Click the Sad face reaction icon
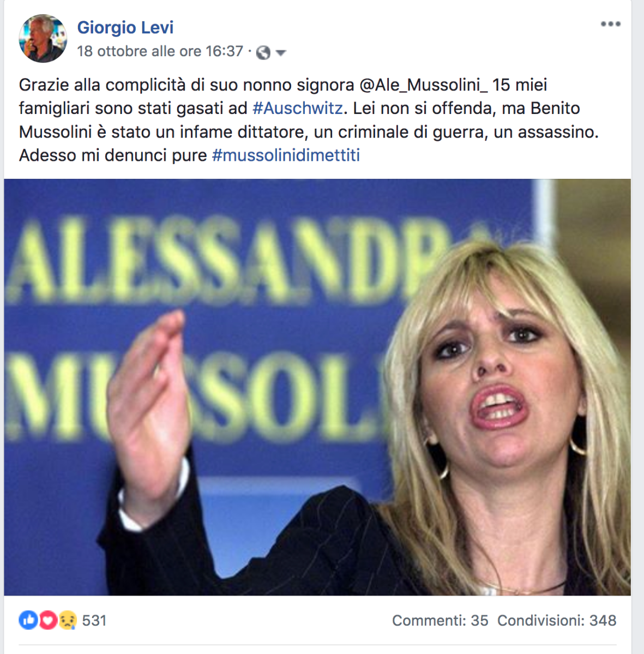 [68, 620]
